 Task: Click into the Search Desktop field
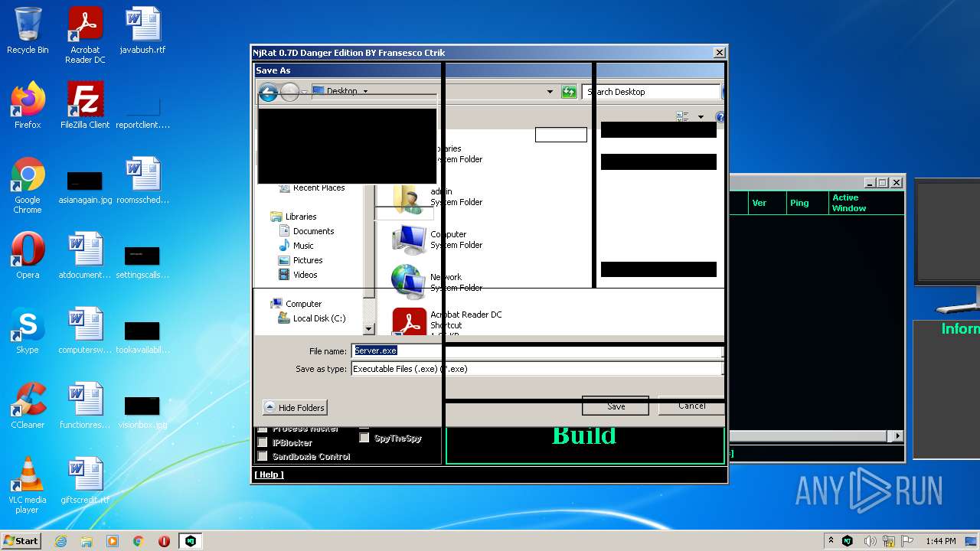coord(651,92)
